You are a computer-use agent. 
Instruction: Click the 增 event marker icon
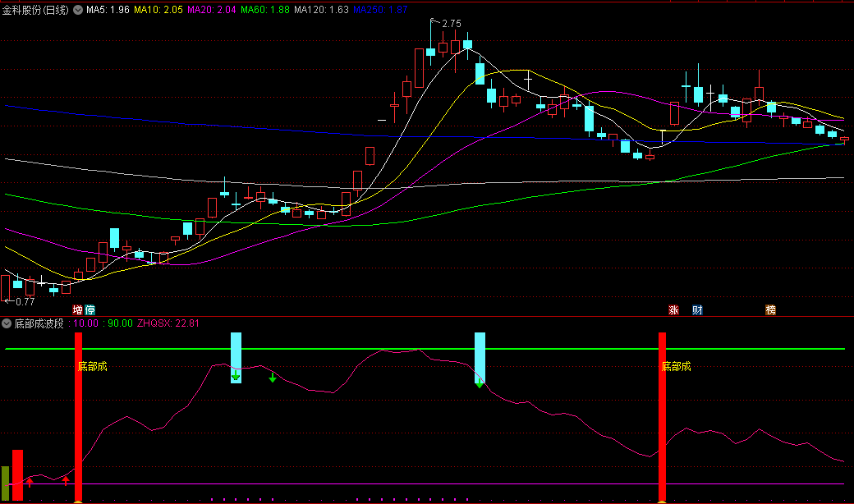[x=78, y=309]
